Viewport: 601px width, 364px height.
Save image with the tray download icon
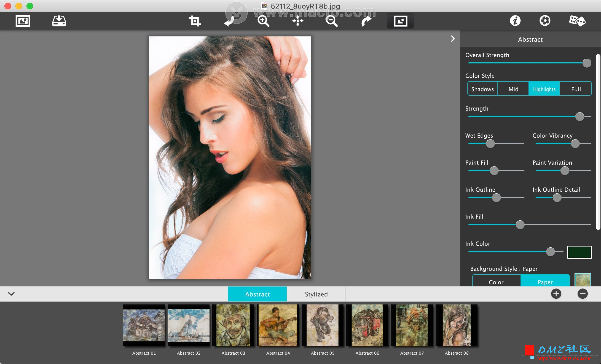(59, 21)
